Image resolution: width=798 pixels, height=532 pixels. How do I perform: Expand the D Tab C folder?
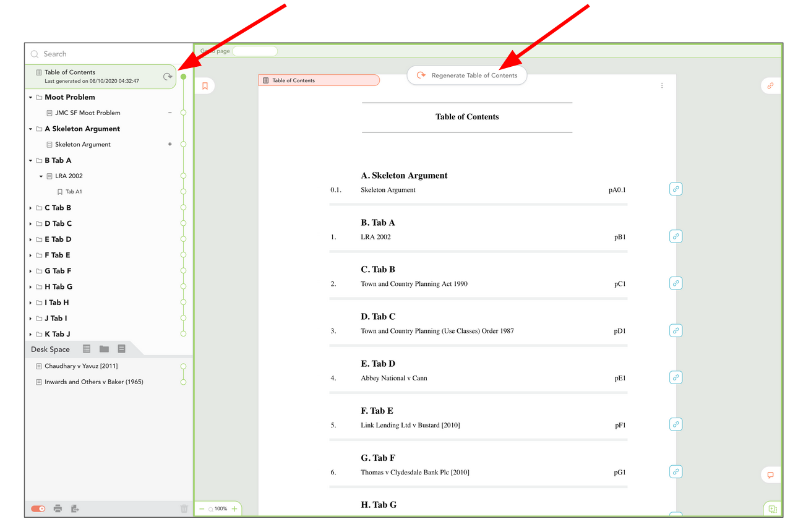click(31, 224)
